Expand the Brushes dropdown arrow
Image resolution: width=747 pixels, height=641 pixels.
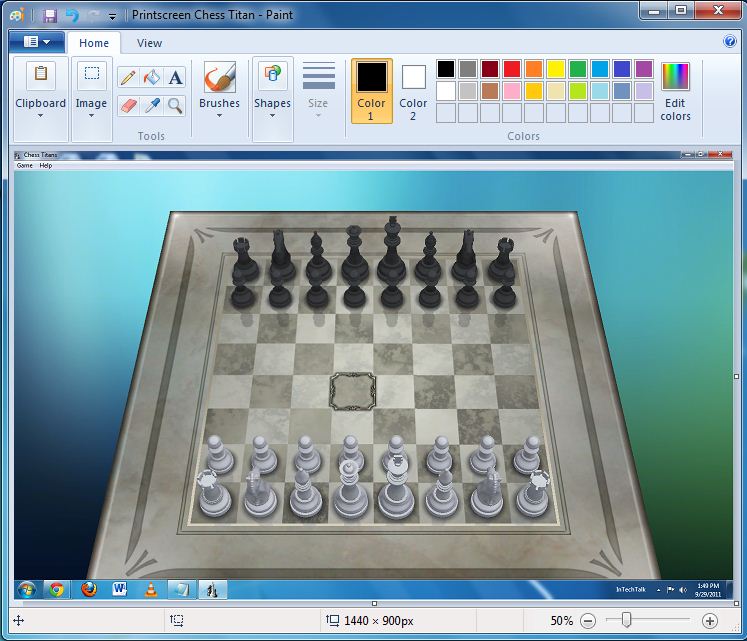click(219, 116)
